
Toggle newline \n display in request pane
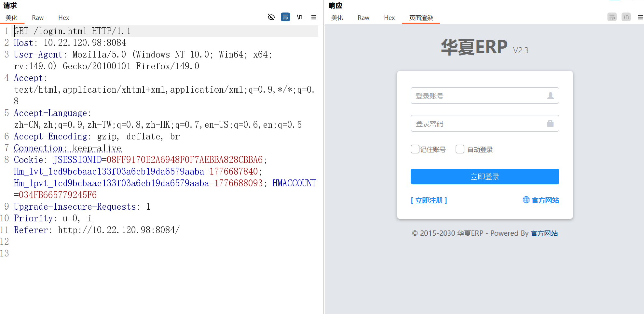300,17
